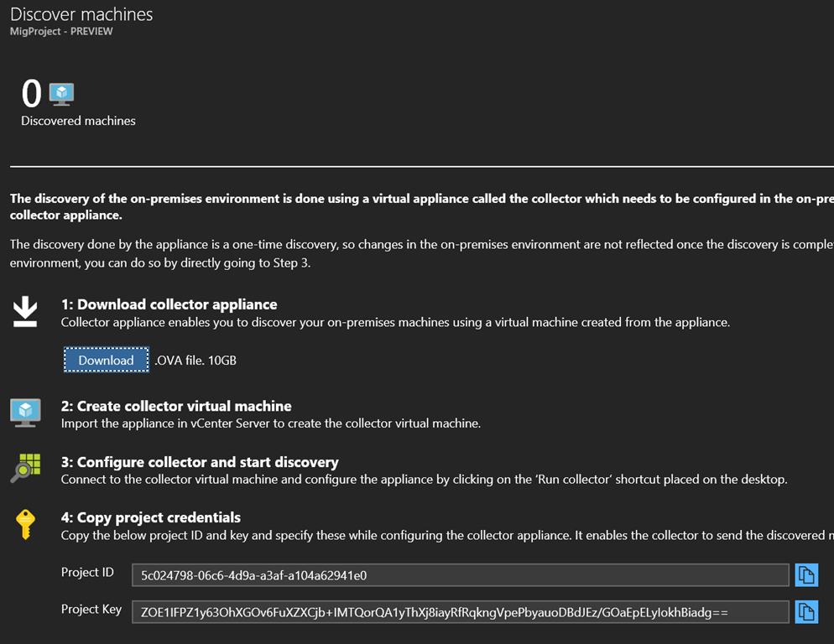Click the discovered machines monitor icon
This screenshot has width=834, height=644.
pyautogui.click(x=61, y=94)
